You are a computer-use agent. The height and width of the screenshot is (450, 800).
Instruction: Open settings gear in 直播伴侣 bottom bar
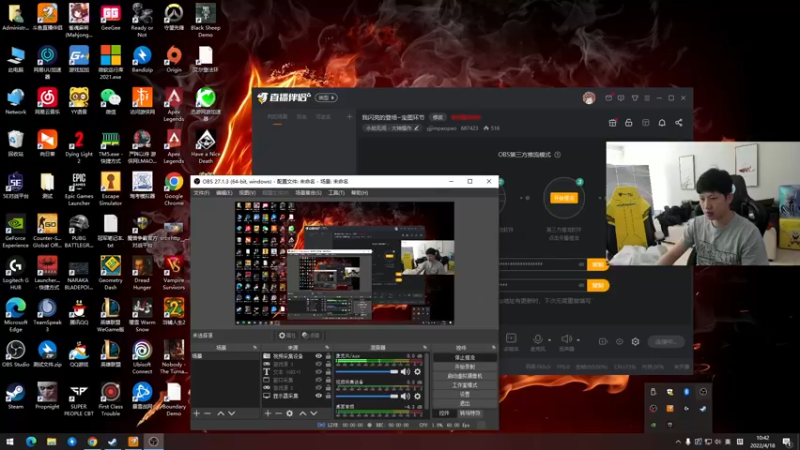pos(635,341)
